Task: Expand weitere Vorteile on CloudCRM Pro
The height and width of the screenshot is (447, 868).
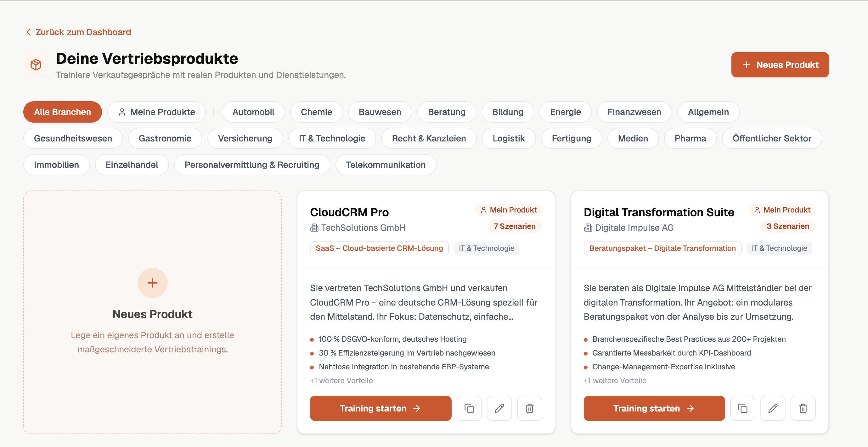Action: point(341,380)
